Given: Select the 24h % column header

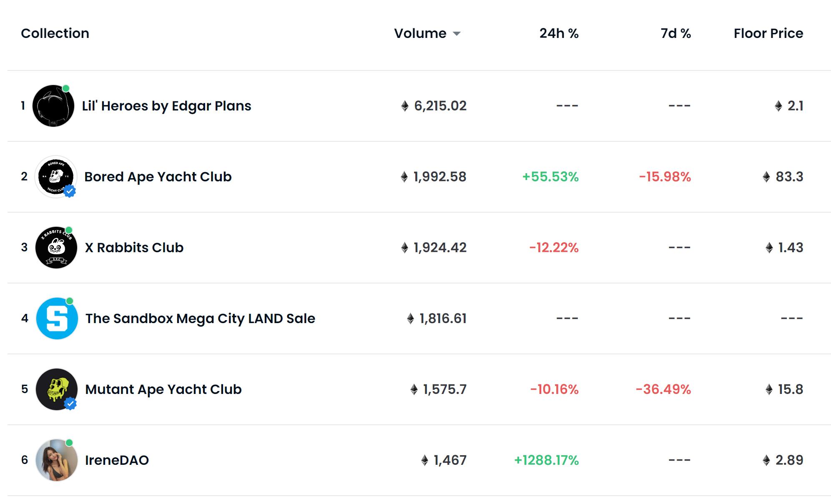Looking at the screenshot, I should [x=559, y=33].
